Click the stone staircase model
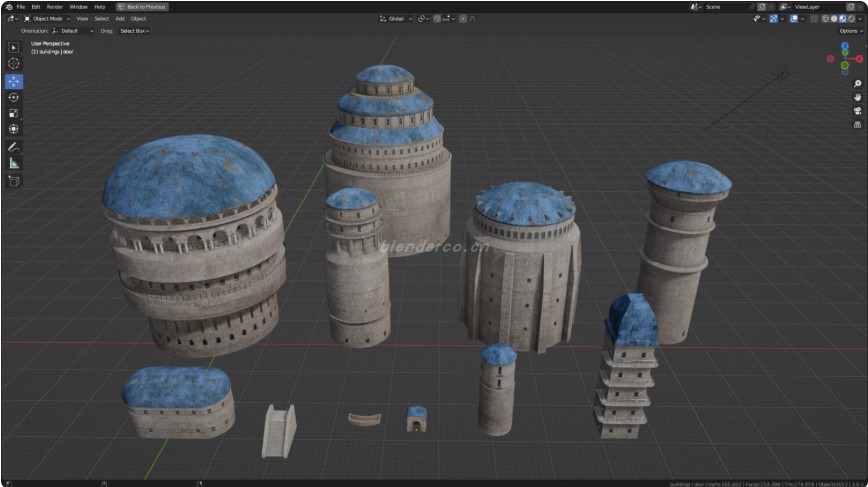Screen dimensions: 868x487 click(x=279, y=431)
